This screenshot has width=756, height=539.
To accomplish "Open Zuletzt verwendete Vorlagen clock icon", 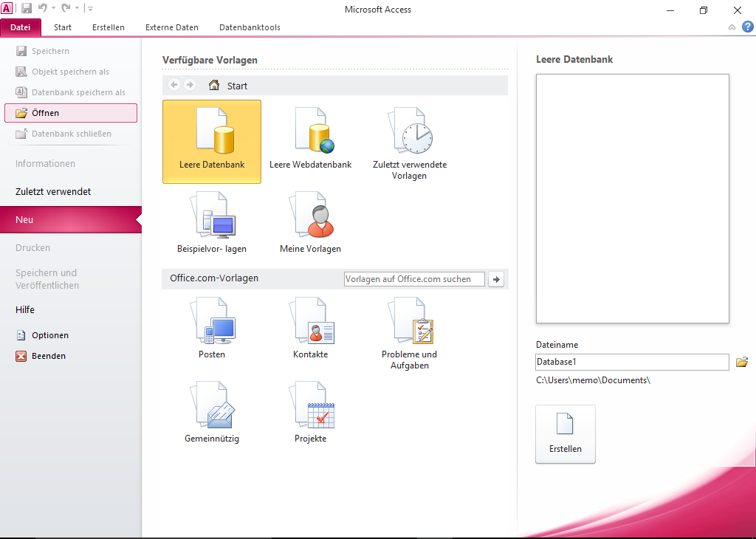I will click(x=410, y=133).
